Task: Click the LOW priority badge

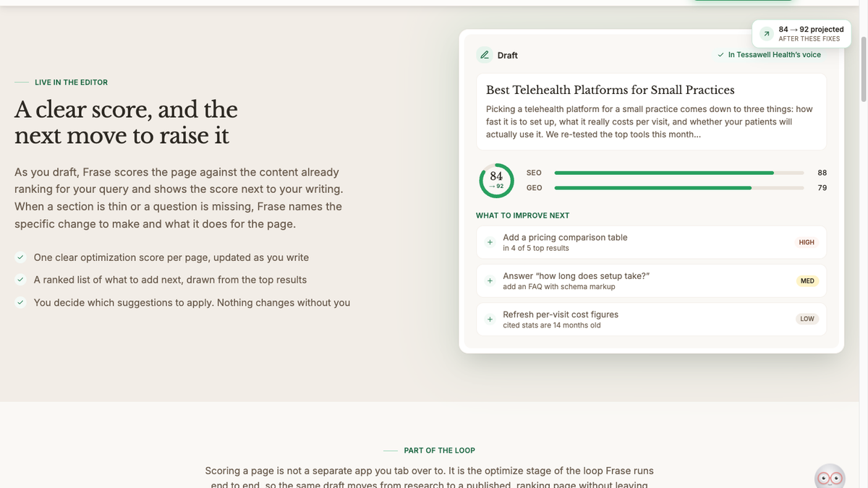Action: [x=807, y=319]
